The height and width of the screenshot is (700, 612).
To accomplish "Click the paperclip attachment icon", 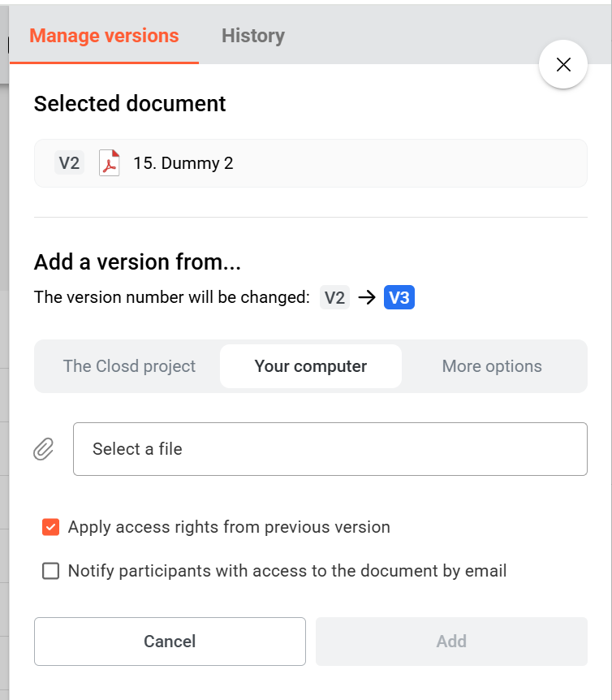I will click(44, 449).
